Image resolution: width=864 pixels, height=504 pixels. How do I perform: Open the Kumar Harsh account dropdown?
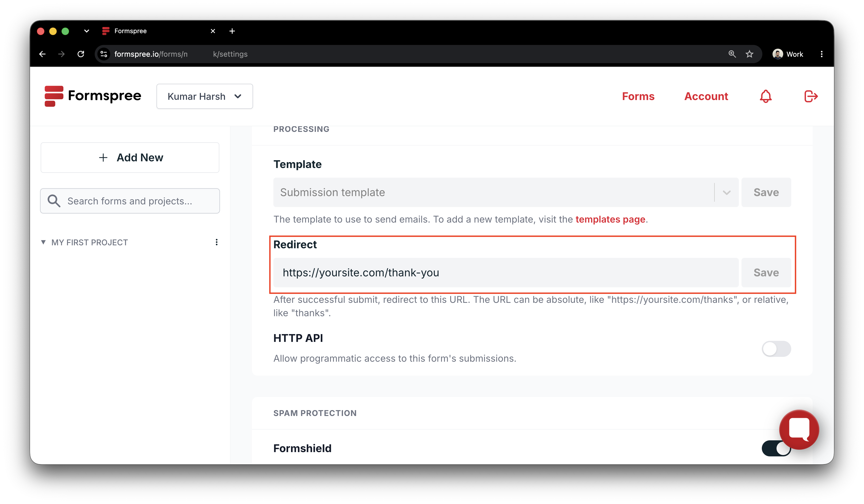pos(205,96)
